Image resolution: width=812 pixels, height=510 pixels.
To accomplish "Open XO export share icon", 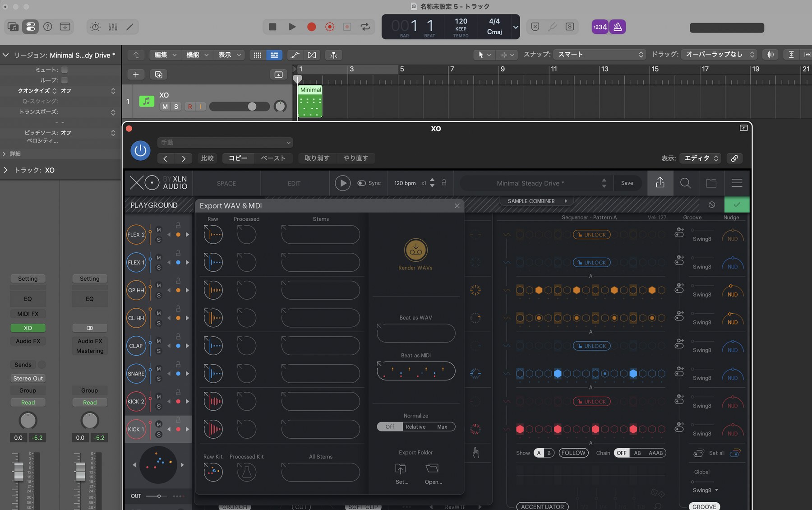I will coord(660,183).
